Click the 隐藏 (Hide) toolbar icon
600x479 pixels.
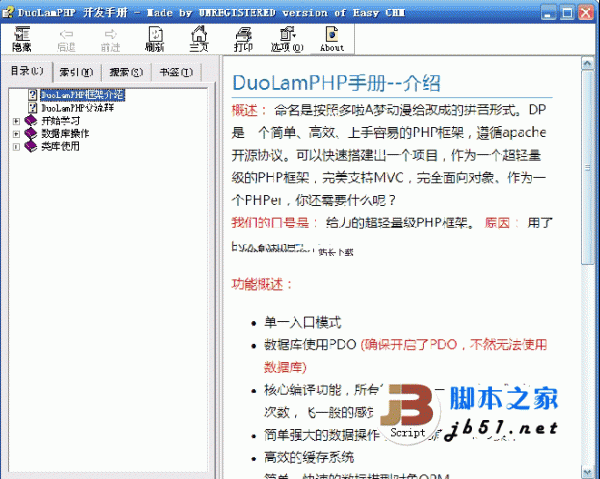coord(22,39)
